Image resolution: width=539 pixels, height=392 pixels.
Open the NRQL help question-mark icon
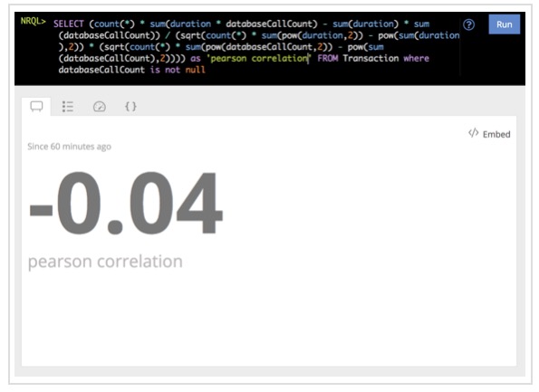pyautogui.click(x=468, y=24)
